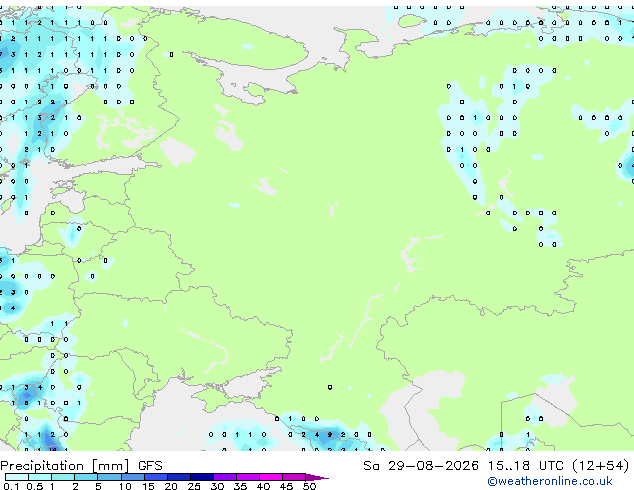Click the 'GFS' model label
Screen dimensions: 634x490
click(x=150, y=466)
